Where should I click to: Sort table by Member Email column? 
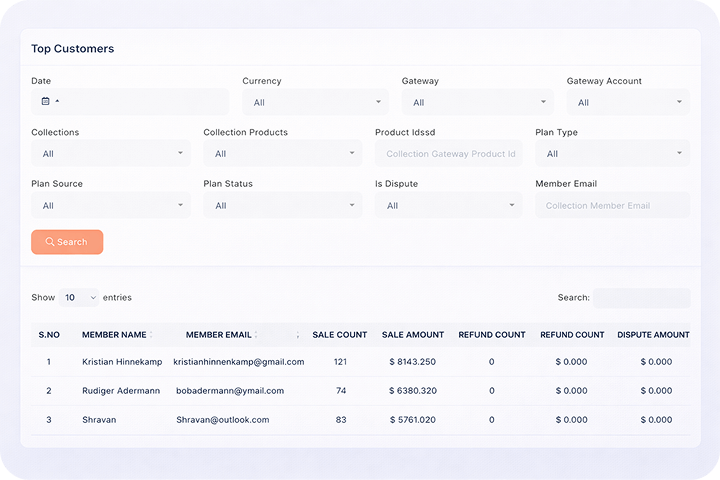pyautogui.click(x=222, y=335)
